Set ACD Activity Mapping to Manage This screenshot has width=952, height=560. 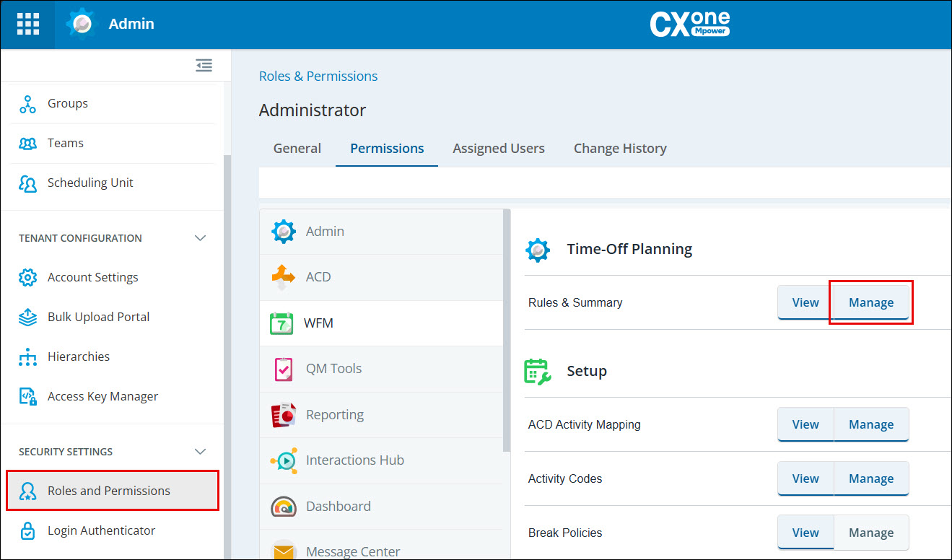[x=871, y=424]
